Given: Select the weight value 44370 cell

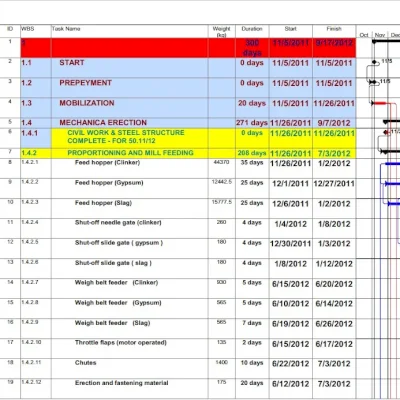Looking at the screenshot, I should pyautogui.click(x=221, y=162).
